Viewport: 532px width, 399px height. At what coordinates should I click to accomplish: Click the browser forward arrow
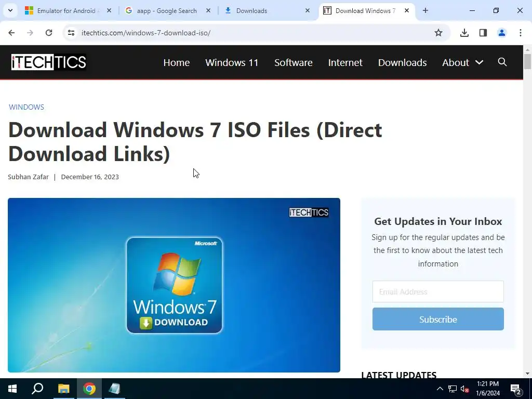click(x=30, y=33)
